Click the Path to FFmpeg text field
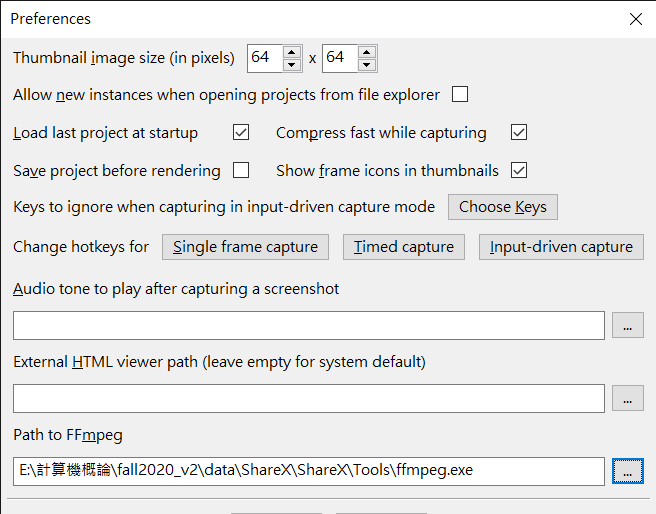The image size is (656, 514). point(309,471)
